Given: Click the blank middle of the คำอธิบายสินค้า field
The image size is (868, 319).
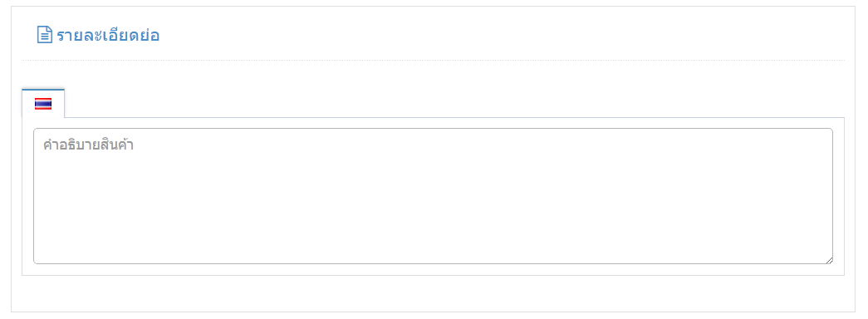Looking at the screenshot, I should [433, 196].
